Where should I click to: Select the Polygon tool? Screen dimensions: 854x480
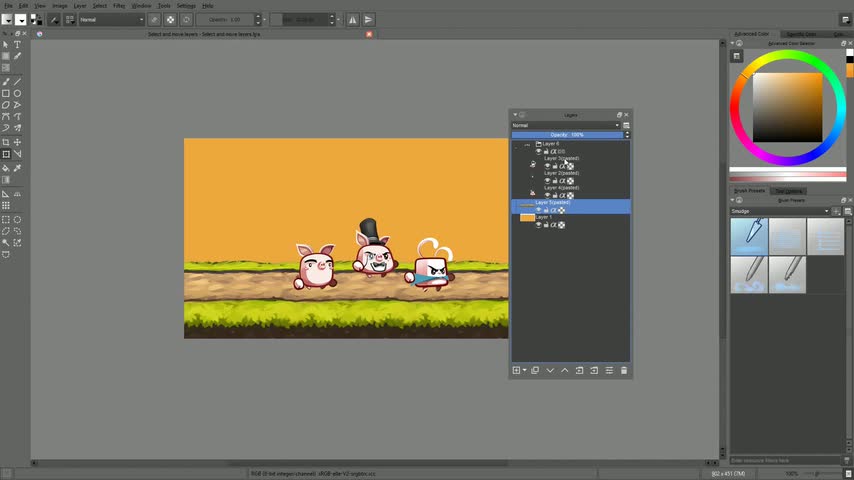5,105
